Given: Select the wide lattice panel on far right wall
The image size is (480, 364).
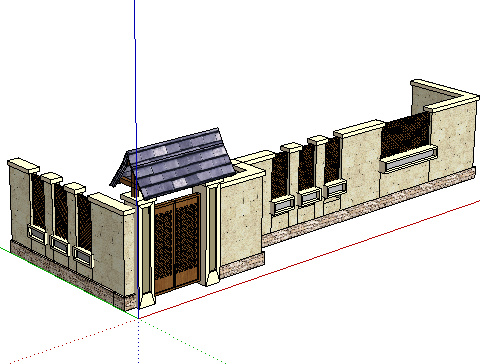Looking at the screenshot, I should [x=406, y=134].
